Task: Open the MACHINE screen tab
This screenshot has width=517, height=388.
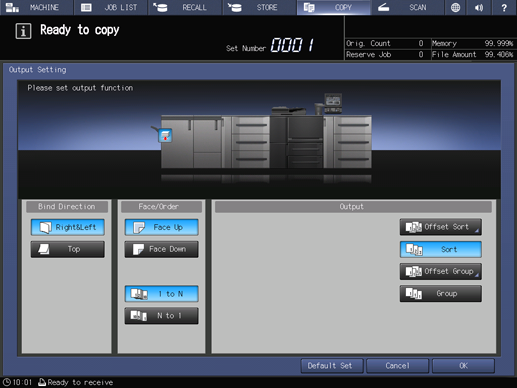Action: (37, 7)
